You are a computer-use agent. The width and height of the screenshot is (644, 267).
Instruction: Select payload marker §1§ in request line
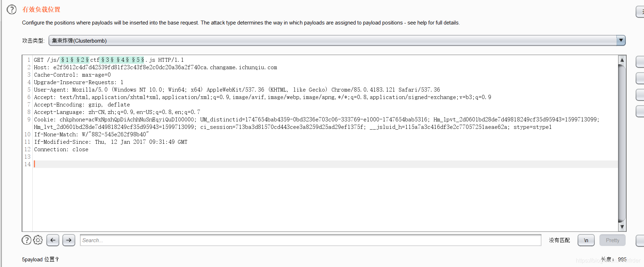pos(67,60)
